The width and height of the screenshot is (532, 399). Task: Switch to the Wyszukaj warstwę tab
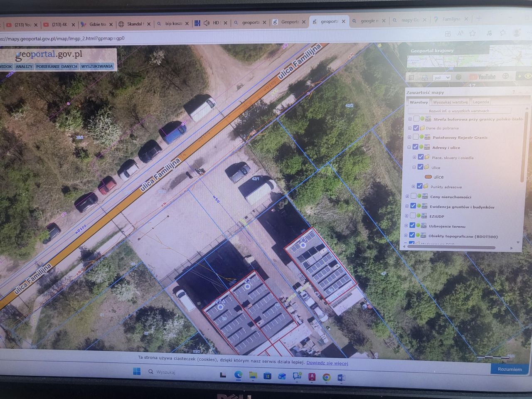(x=450, y=102)
